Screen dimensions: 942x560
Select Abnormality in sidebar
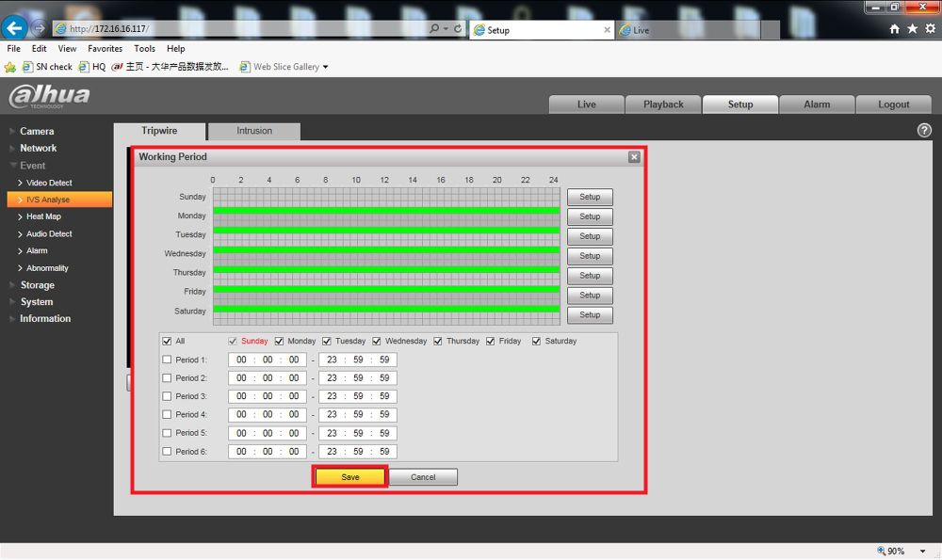tap(47, 267)
